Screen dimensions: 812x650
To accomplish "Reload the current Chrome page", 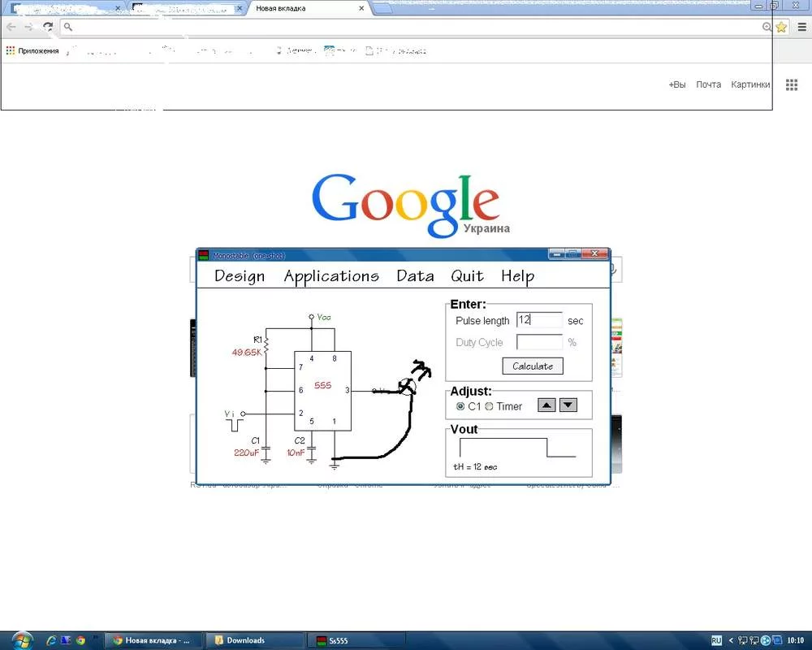I will tap(48, 27).
